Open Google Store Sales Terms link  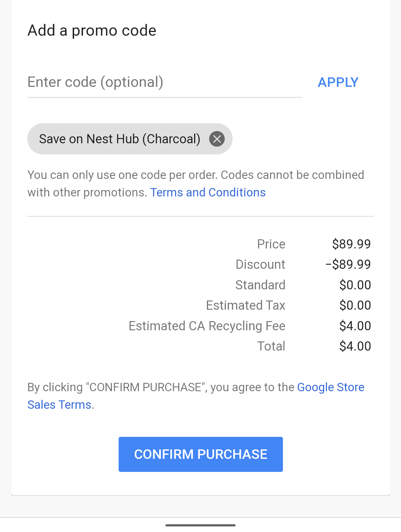[x=330, y=387]
